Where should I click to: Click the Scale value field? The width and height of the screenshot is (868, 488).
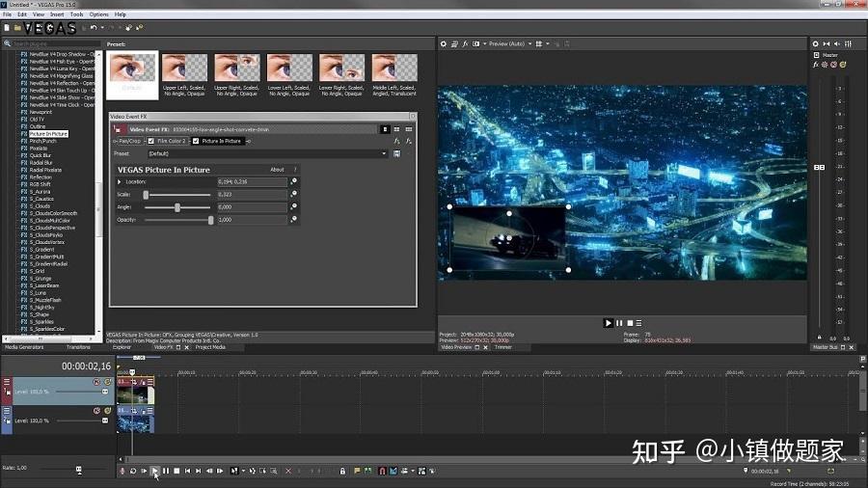pyautogui.click(x=252, y=195)
